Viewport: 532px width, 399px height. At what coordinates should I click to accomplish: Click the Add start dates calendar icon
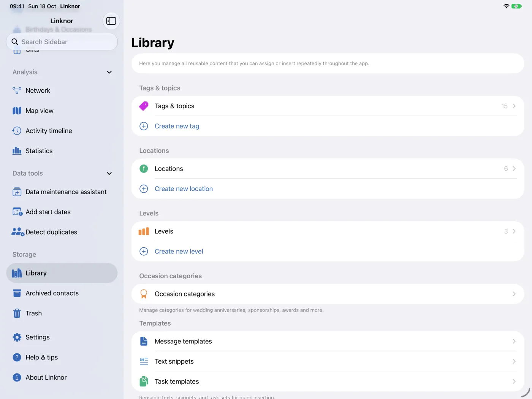click(x=17, y=212)
